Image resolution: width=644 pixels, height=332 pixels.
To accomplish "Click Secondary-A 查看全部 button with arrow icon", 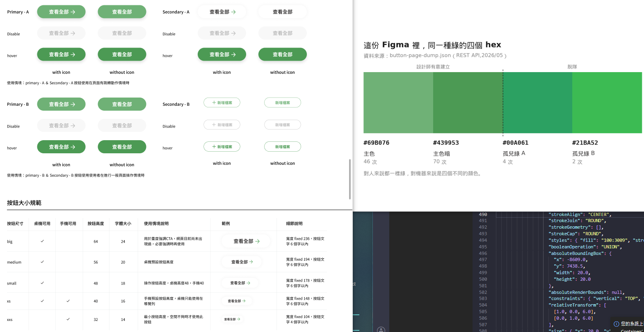I will [222, 12].
